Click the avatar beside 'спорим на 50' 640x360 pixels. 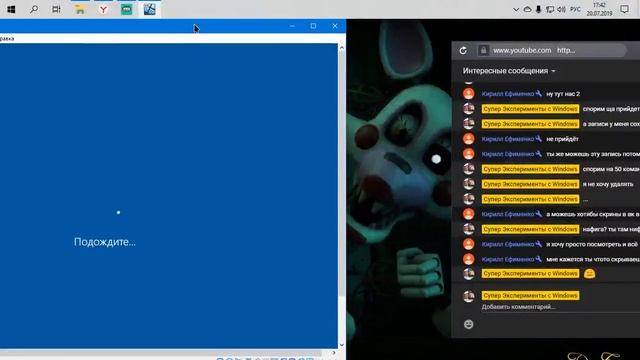pyautogui.click(x=469, y=169)
